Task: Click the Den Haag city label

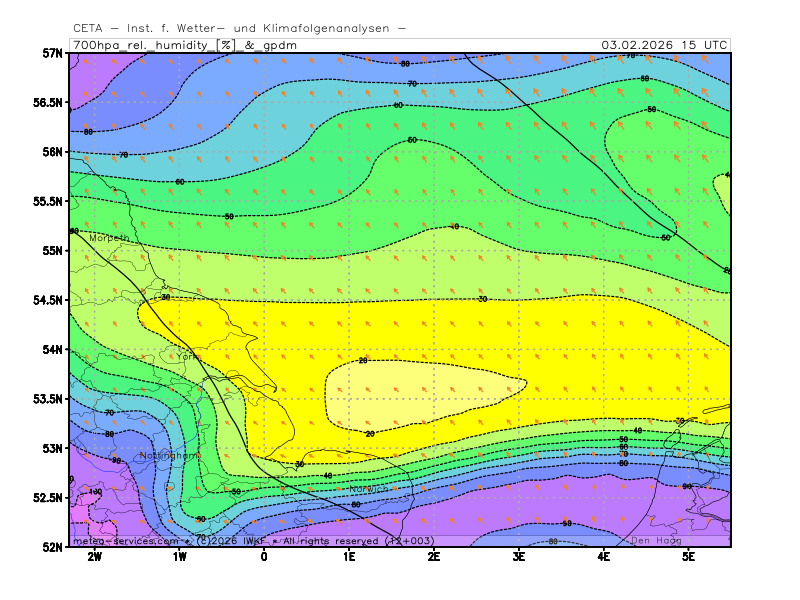Action: pyautogui.click(x=656, y=540)
